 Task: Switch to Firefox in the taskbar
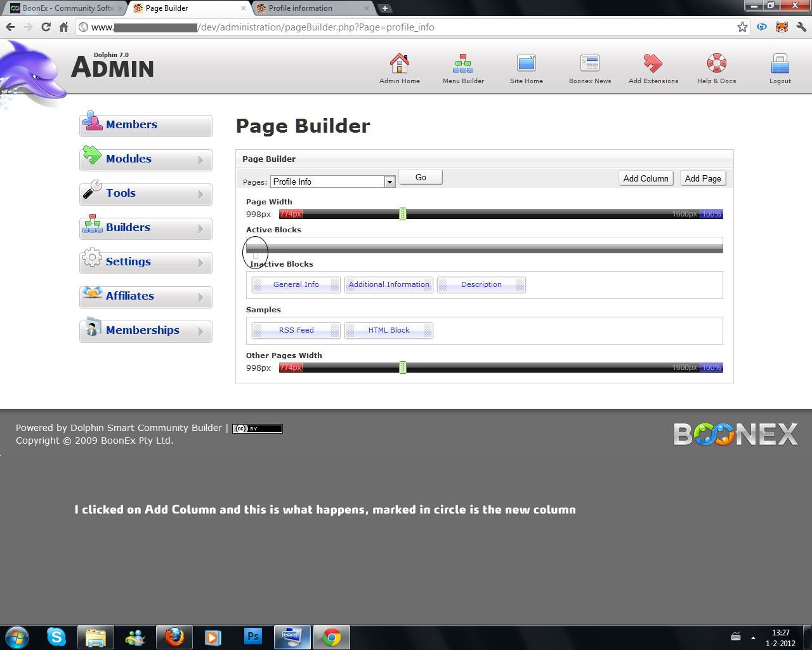coord(174,637)
